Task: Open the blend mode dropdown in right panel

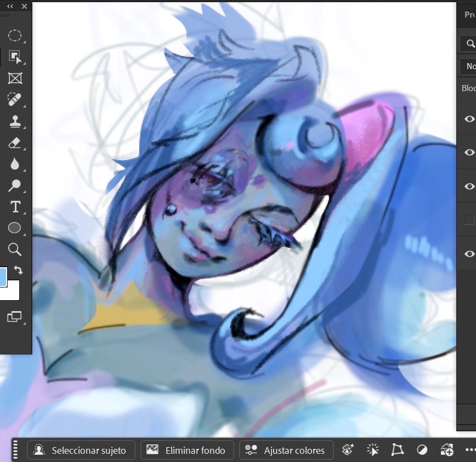Action: click(x=468, y=66)
